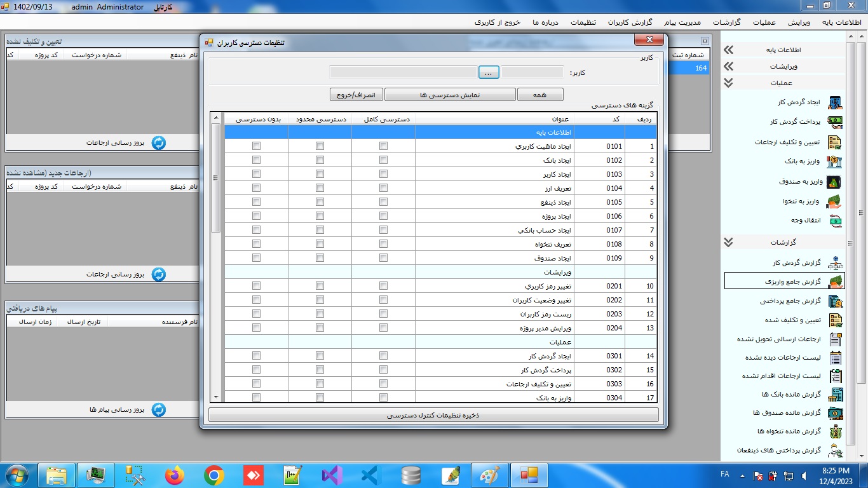Click refresh icon for بروز رسانی پیام ها
The height and width of the screenshot is (488, 868).
tap(158, 410)
